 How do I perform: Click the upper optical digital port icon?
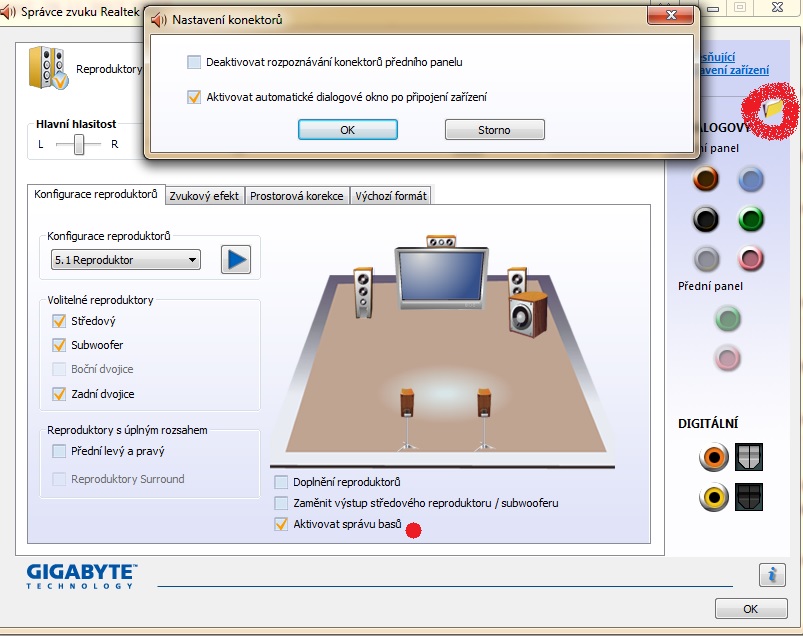[x=749, y=457]
